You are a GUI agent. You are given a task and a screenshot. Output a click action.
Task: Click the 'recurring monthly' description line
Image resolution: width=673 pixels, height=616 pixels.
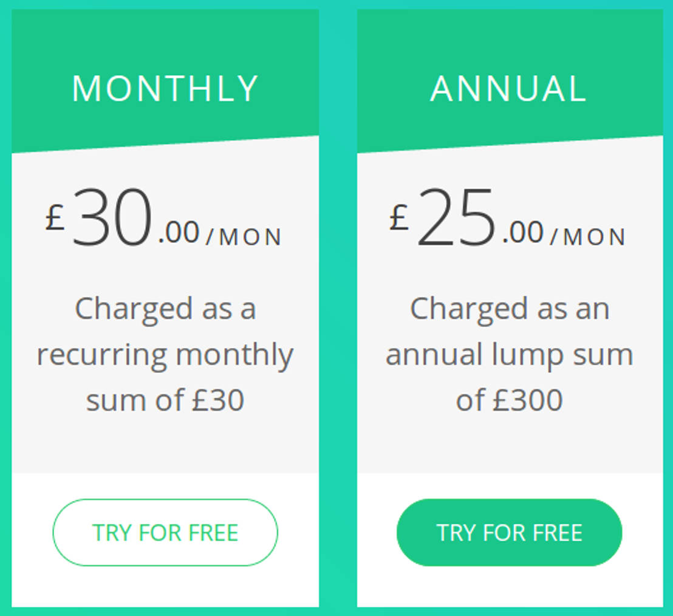[165, 355]
